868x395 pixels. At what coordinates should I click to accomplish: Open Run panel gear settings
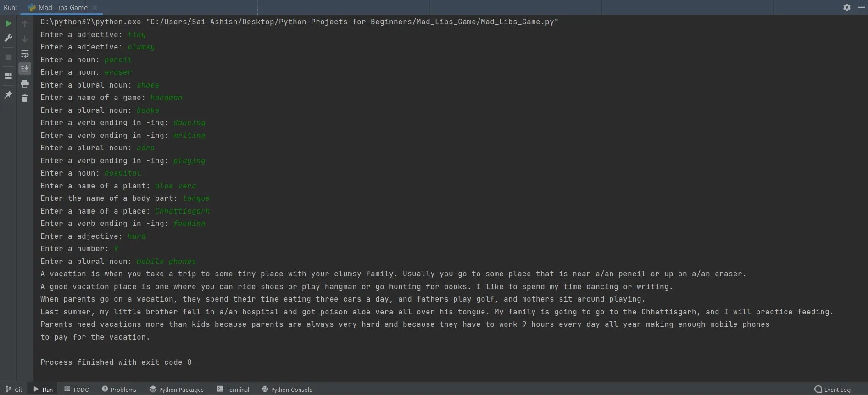tap(847, 7)
